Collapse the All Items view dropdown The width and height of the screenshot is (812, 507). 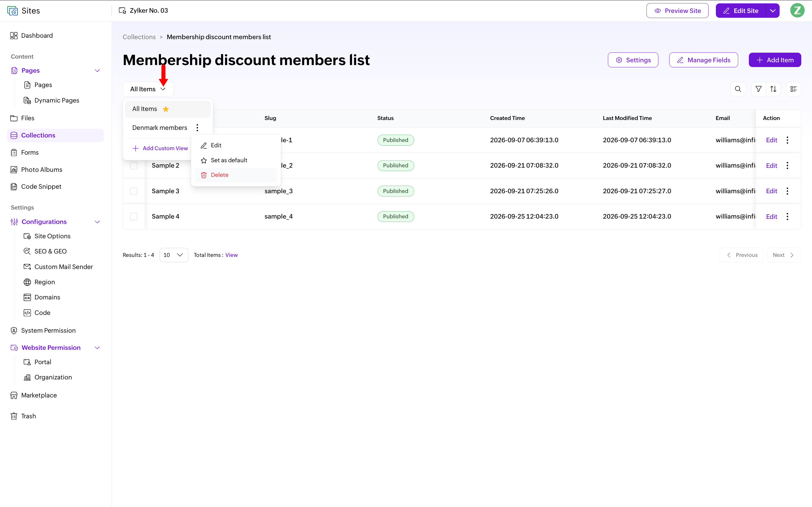point(148,89)
